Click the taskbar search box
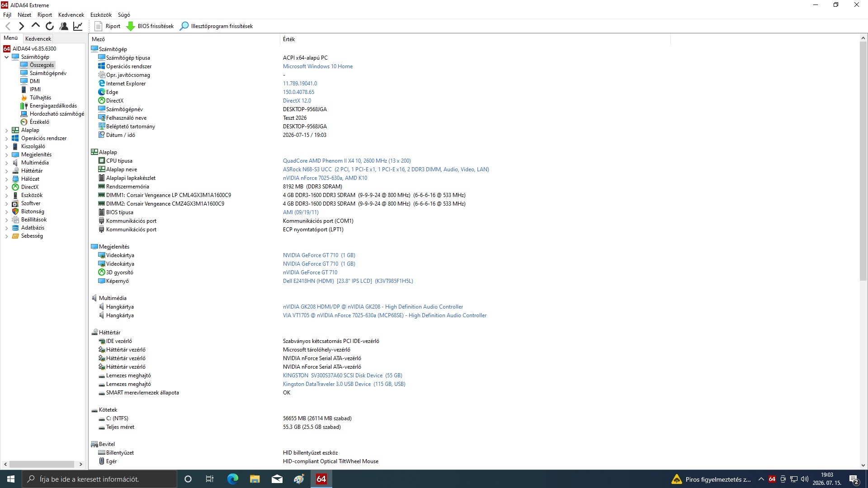868x488 pixels. click(99, 479)
